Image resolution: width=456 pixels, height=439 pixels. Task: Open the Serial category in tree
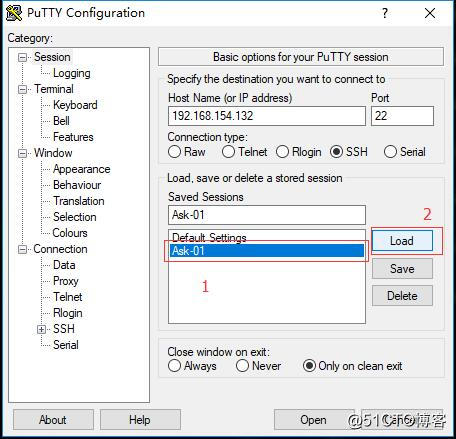click(x=66, y=345)
